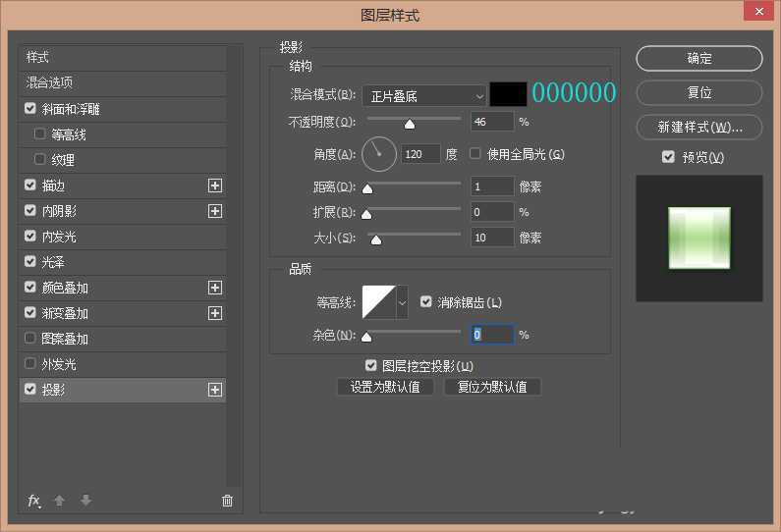Viewport: 781px width, 532px height.
Task: Click the plus icon next to 内阴影
Action: pyautogui.click(x=215, y=211)
